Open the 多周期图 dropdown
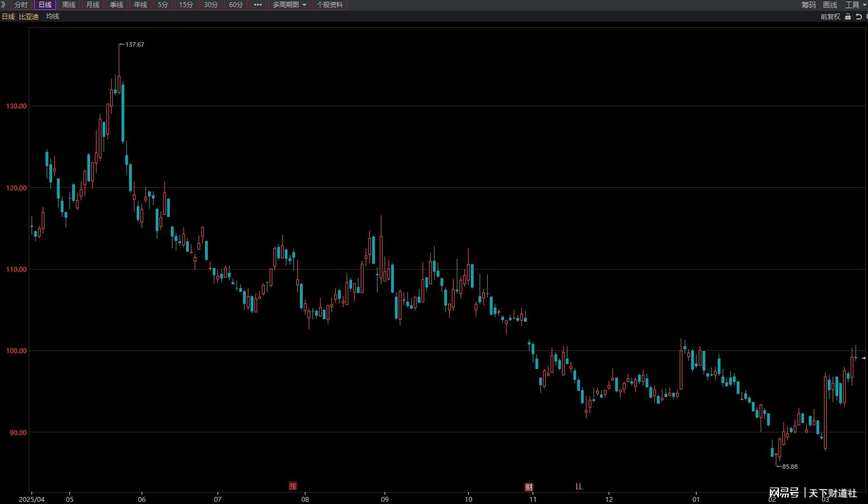This screenshot has height=504, width=868. 289,5
